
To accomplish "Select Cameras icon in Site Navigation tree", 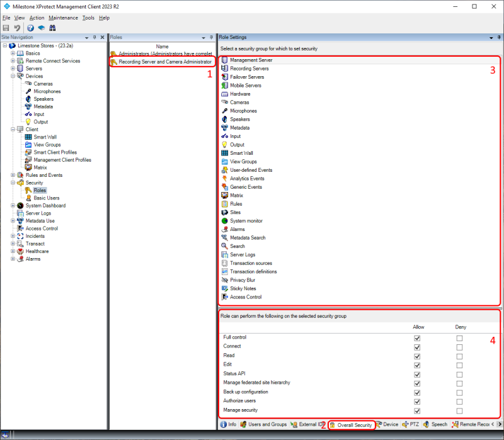I will coord(28,84).
